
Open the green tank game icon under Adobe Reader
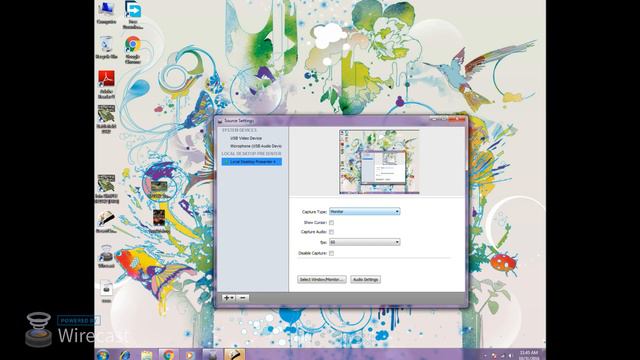[106, 119]
